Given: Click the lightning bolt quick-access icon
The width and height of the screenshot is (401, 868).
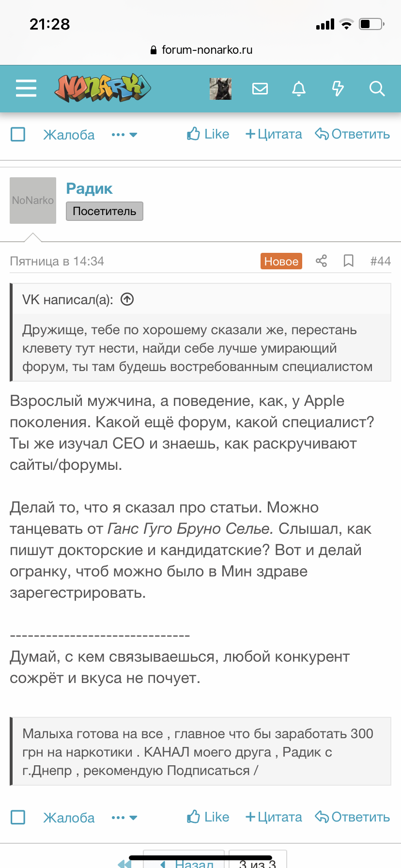Looking at the screenshot, I should pyautogui.click(x=338, y=88).
